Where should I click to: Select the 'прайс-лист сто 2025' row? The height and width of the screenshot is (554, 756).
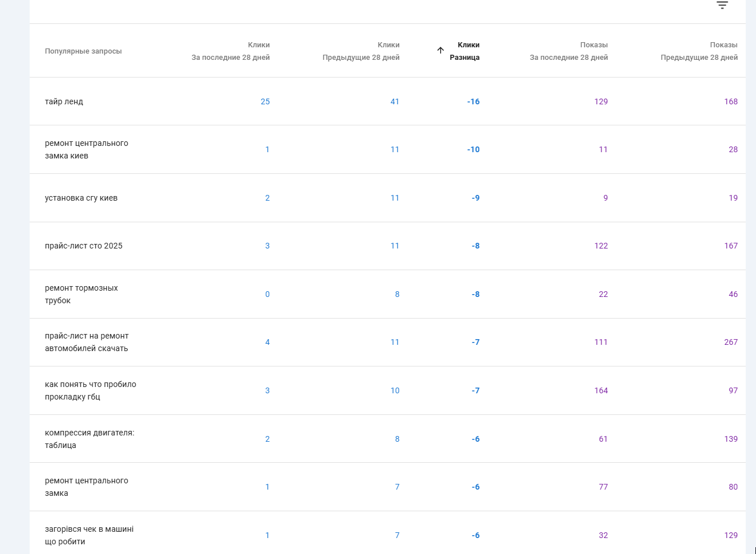pyautogui.click(x=84, y=246)
